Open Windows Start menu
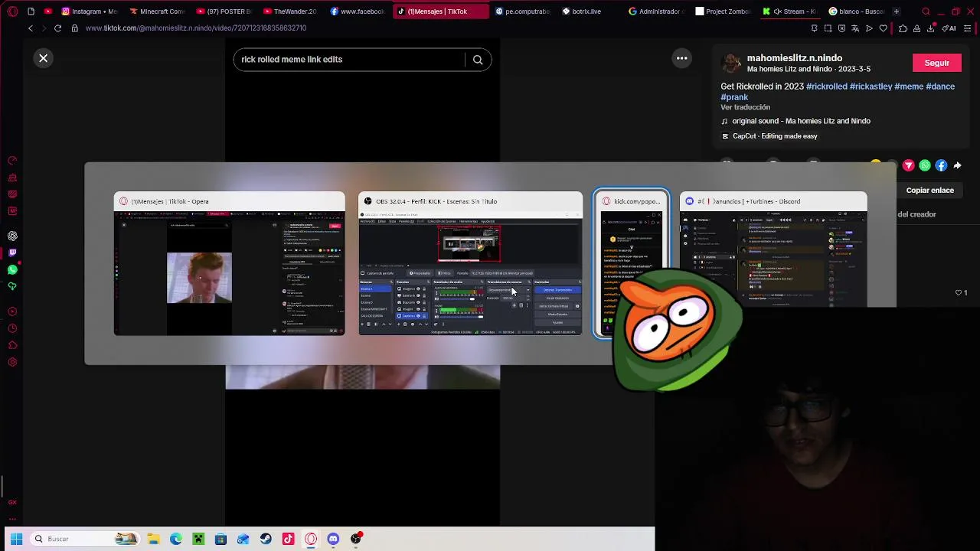Image resolution: width=980 pixels, height=551 pixels. coord(16,539)
